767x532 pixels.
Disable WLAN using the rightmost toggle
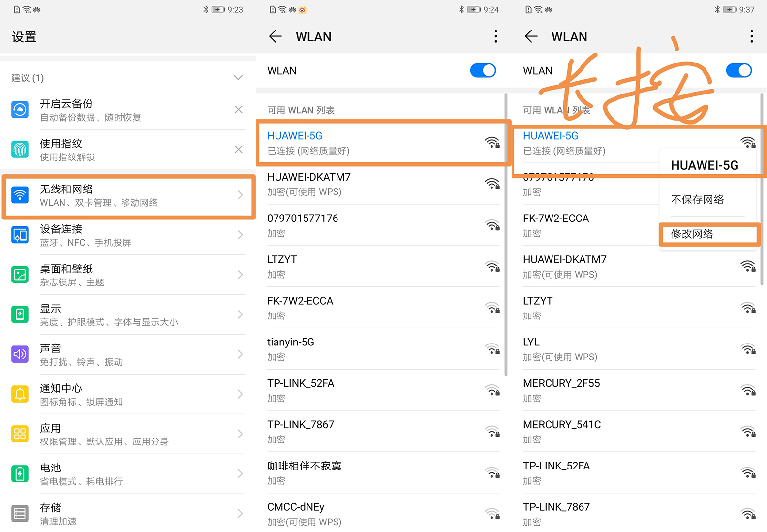[x=738, y=70]
